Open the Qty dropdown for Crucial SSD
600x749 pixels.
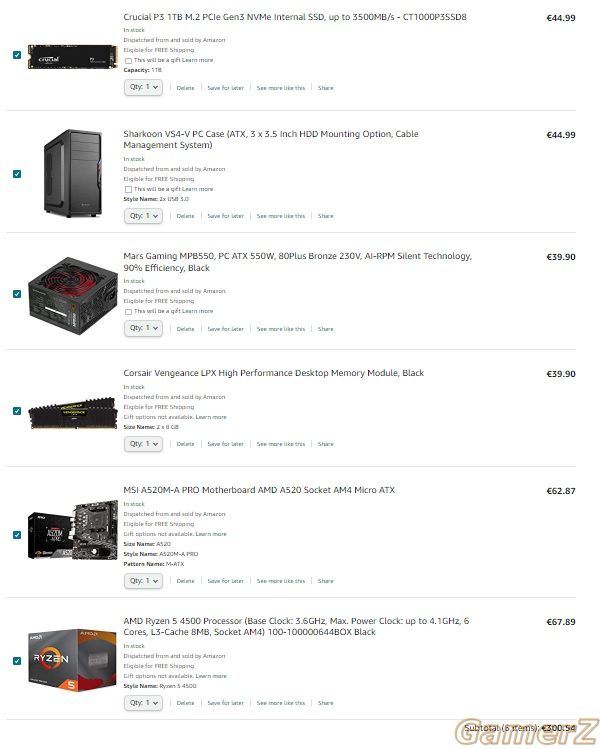tap(143, 87)
